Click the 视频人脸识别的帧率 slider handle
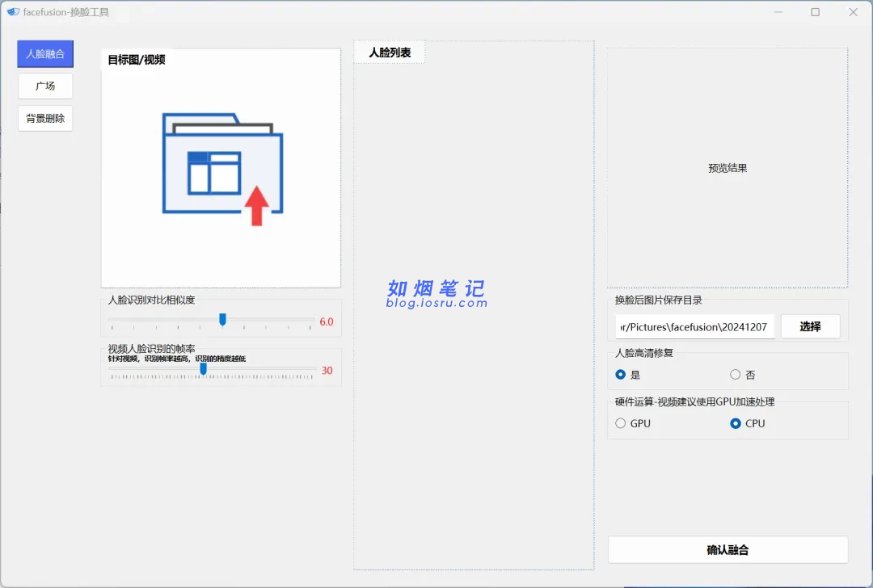 click(x=203, y=369)
